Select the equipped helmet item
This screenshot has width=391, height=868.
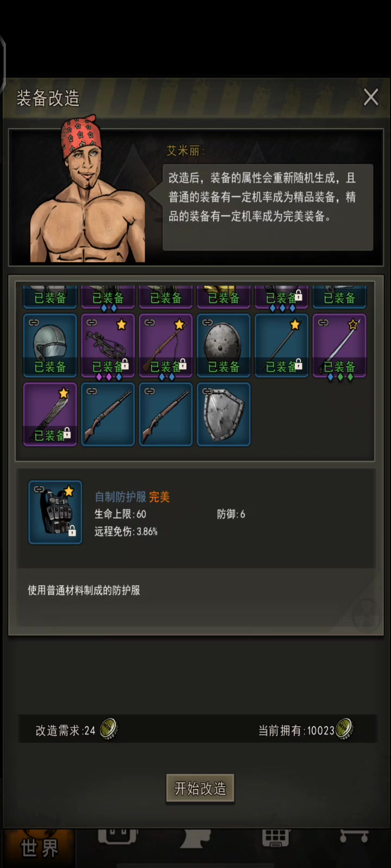click(50, 345)
